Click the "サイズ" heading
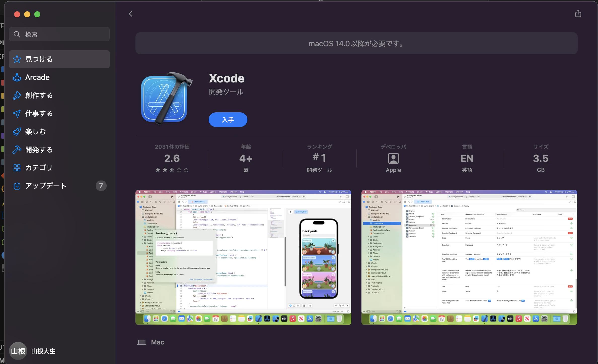598x364 pixels. [541, 147]
